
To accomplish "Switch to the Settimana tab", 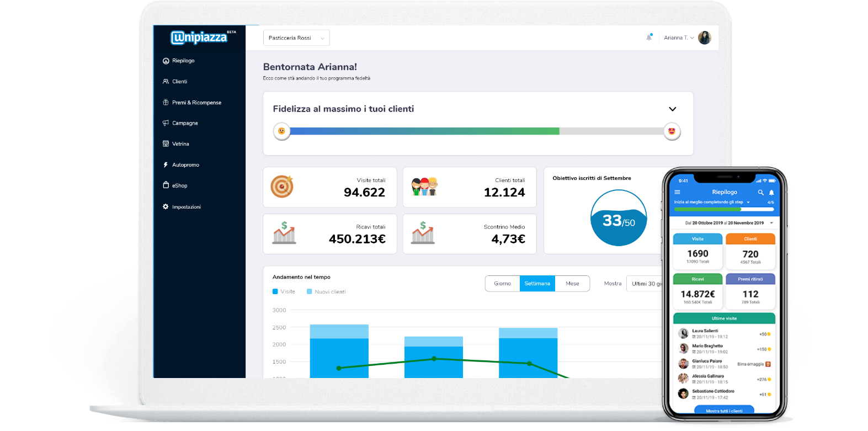I will (537, 284).
